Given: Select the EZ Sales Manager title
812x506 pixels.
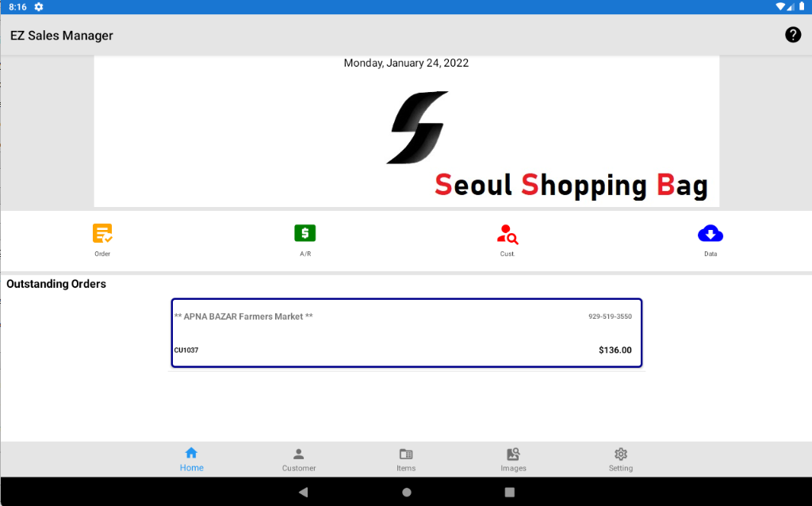Looking at the screenshot, I should [62, 35].
